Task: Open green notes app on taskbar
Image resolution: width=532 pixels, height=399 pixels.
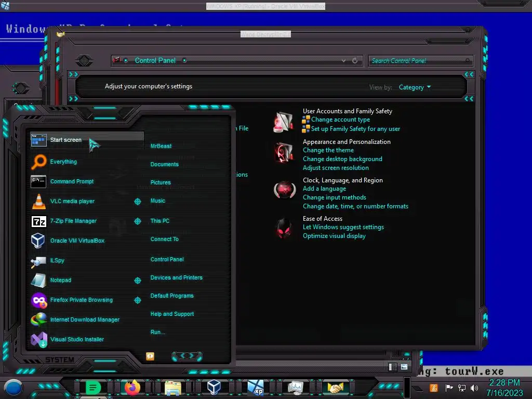Action: (93, 388)
